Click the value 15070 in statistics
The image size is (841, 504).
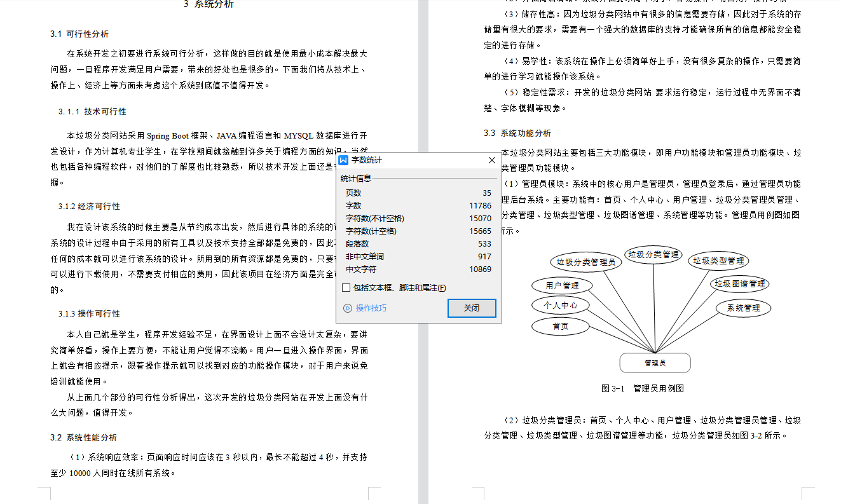coord(481,218)
